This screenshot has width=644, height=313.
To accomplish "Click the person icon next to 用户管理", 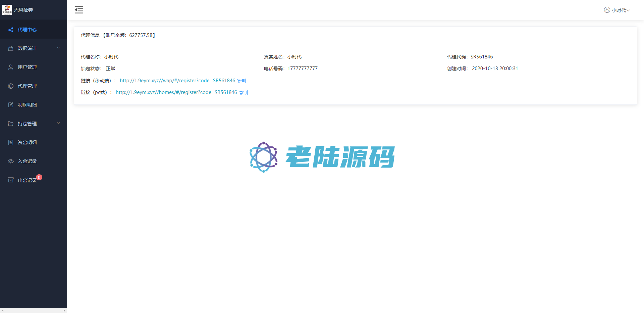I will click(x=11, y=67).
